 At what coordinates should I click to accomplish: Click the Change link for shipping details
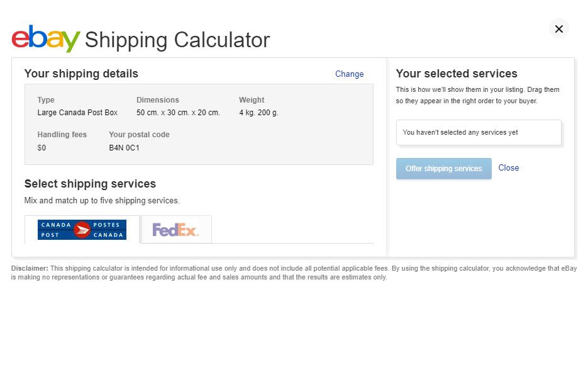pos(349,74)
